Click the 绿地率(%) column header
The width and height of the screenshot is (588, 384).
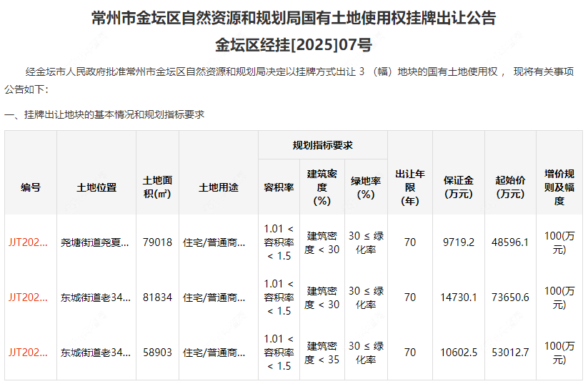[x=366, y=187]
